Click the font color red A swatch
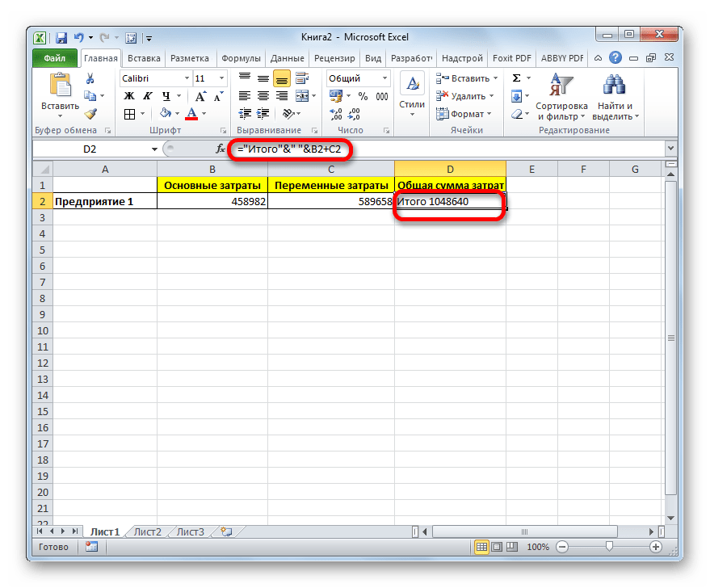The width and height of the screenshot is (710, 588). (x=191, y=114)
